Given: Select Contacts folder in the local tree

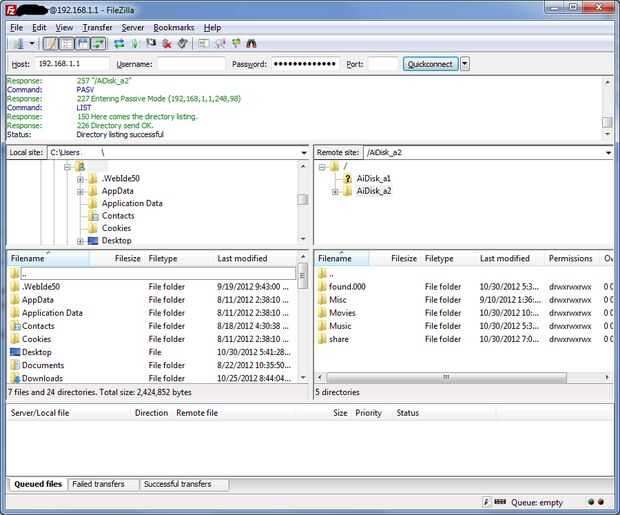Looking at the screenshot, I should 118,216.
